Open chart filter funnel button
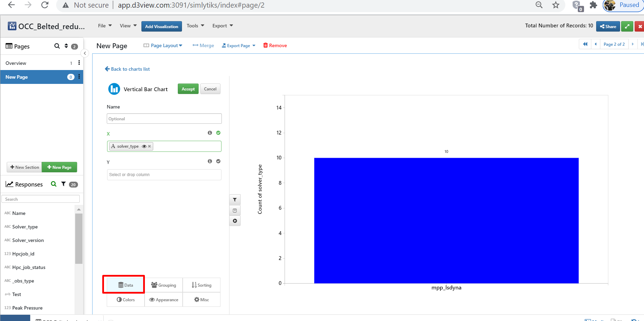Image resolution: width=644 pixels, height=321 pixels. [x=235, y=200]
